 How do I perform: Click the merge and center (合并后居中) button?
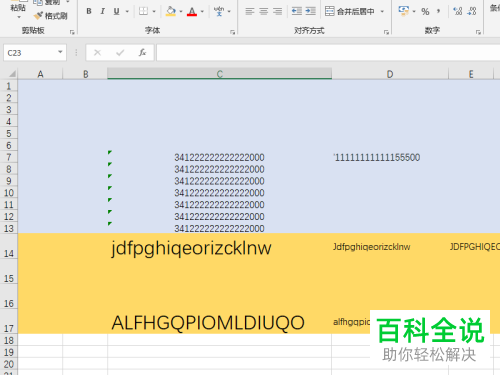coord(350,11)
